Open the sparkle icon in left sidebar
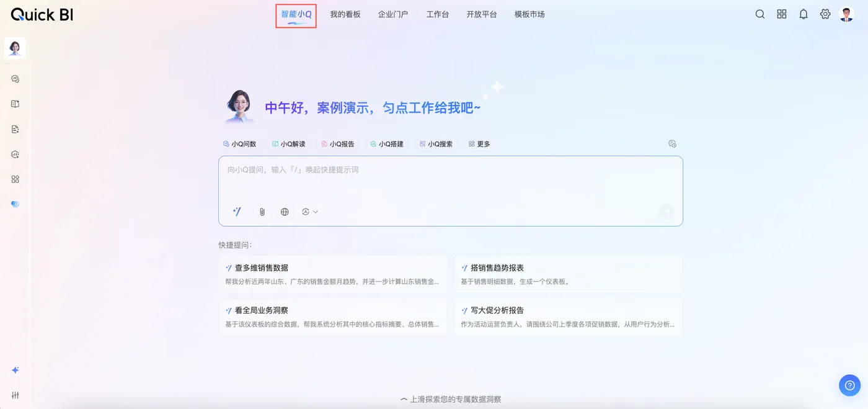The height and width of the screenshot is (409, 868). (15, 370)
